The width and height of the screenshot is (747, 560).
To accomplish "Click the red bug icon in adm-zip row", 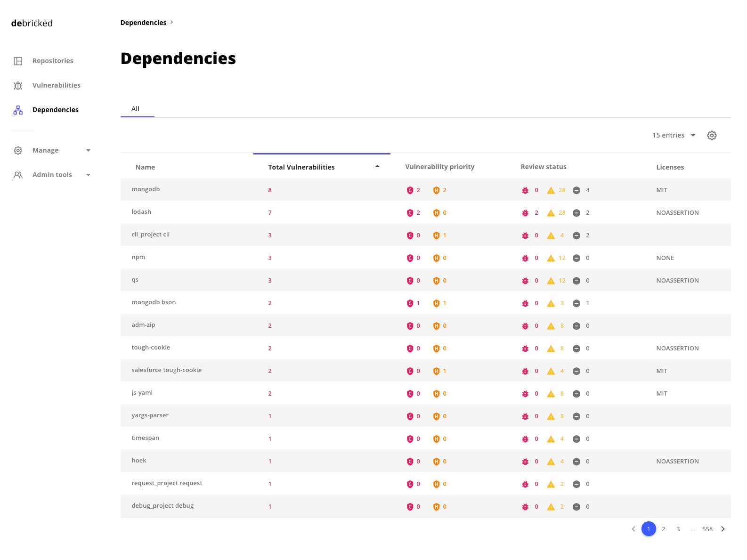I will click(x=525, y=326).
